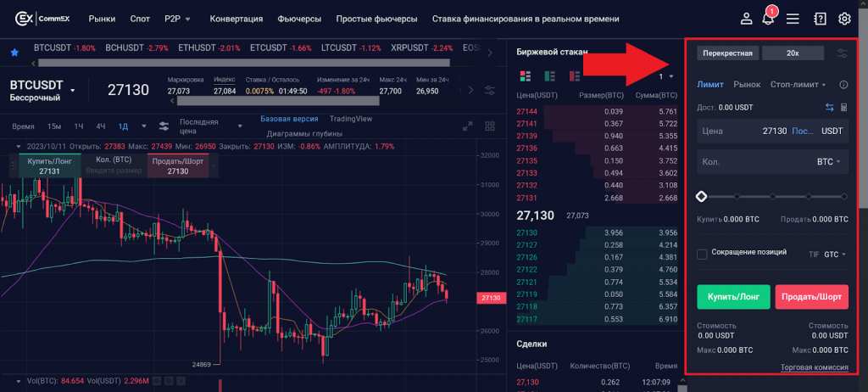Open the Стоп-лимит order type dropdown
The height and width of the screenshot is (392, 868).
[798, 85]
